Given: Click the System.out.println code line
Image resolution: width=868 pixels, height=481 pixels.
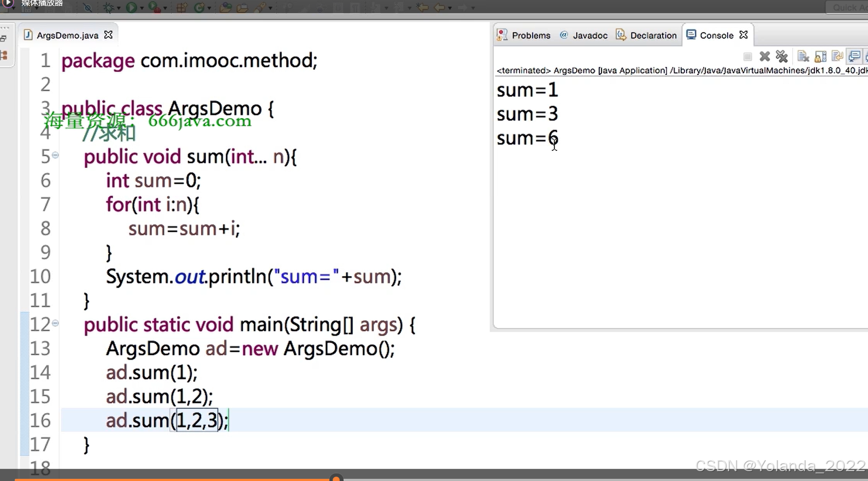Looking at the screenshot, I should click(x=253, y=277).
